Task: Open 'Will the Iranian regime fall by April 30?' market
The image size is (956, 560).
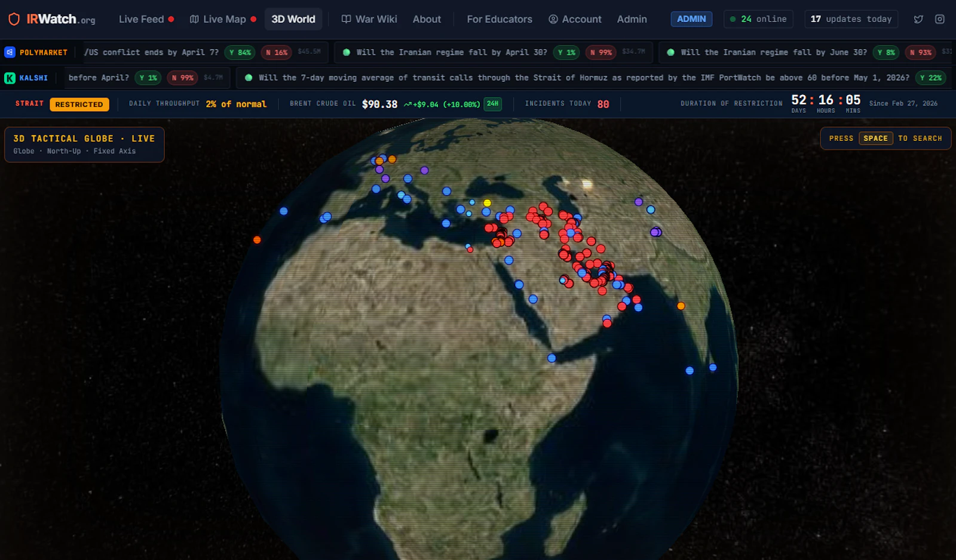Action: [452, 53]
